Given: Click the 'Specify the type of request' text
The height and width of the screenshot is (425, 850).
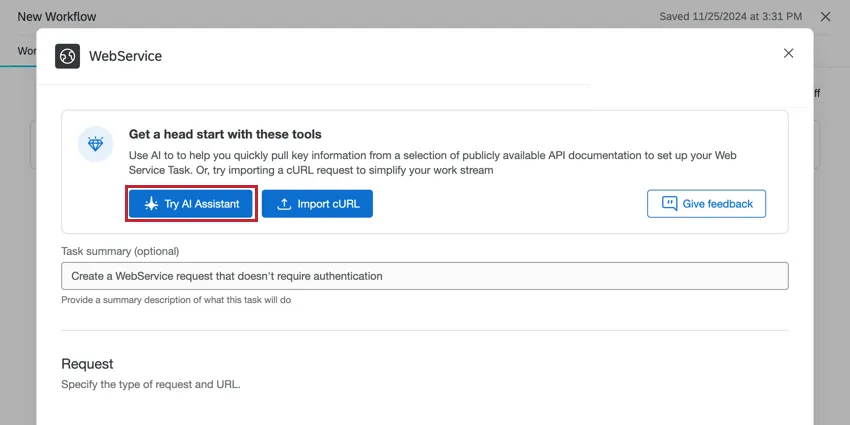Looking at the screenshot, I should (x=150, y=384).
